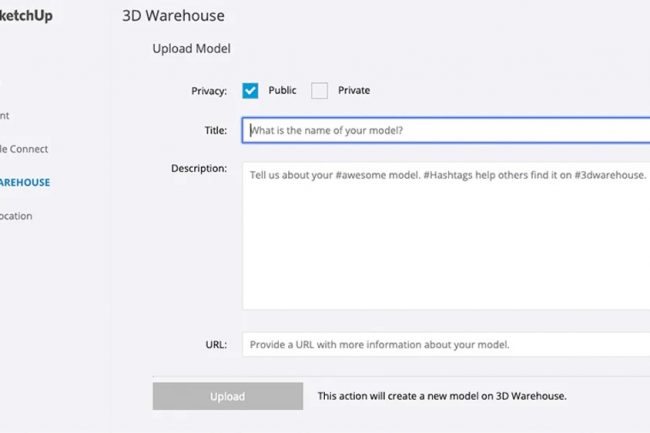
Task: Click the 'Privacy:' field label
Action: coord(209,91)
